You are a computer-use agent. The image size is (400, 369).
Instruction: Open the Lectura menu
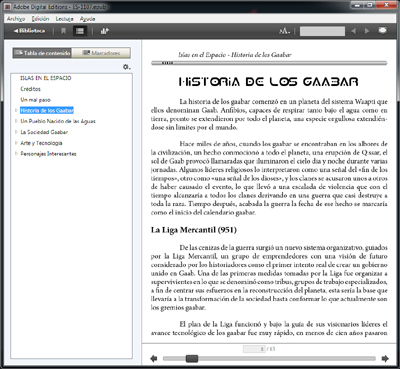64,19
